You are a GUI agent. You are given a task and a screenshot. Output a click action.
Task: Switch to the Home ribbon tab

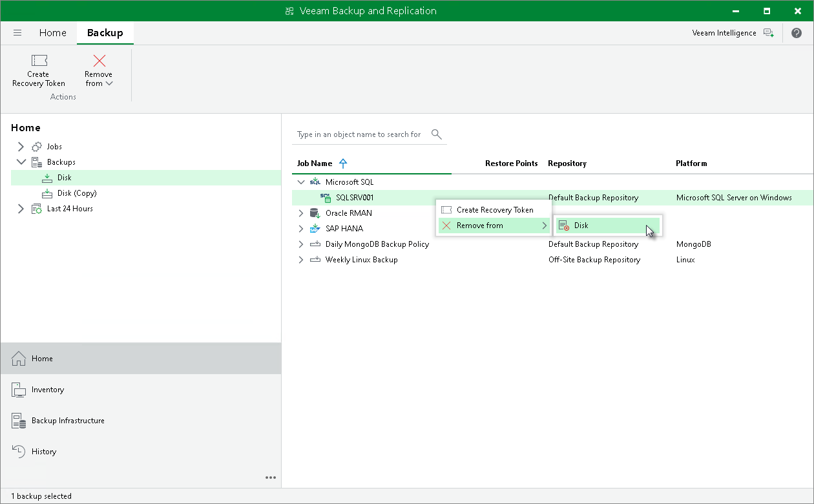point(52,33)
